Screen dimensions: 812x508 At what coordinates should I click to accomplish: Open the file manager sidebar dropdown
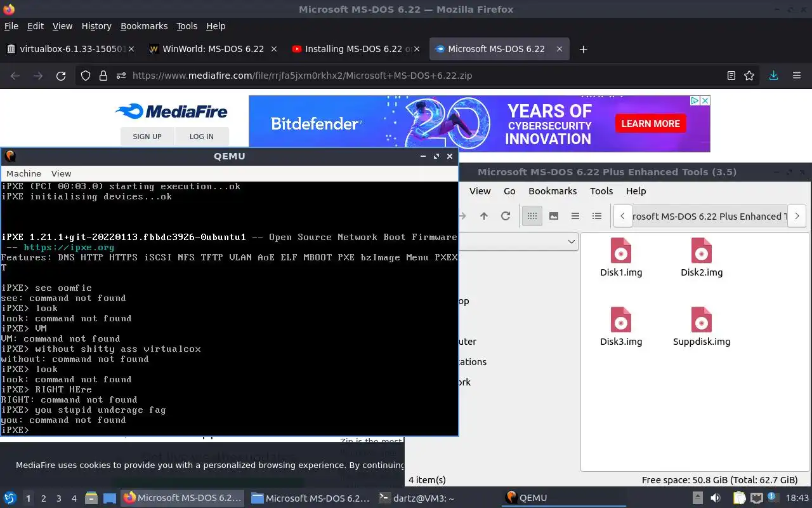[571, 241]
